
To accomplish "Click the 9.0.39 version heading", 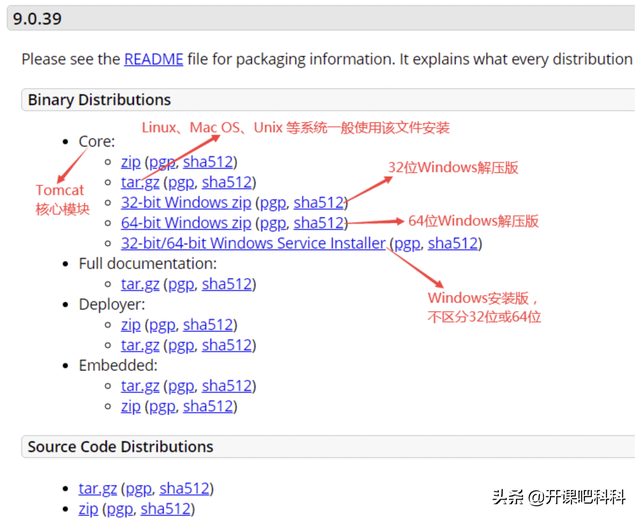I will coord(37,19).
